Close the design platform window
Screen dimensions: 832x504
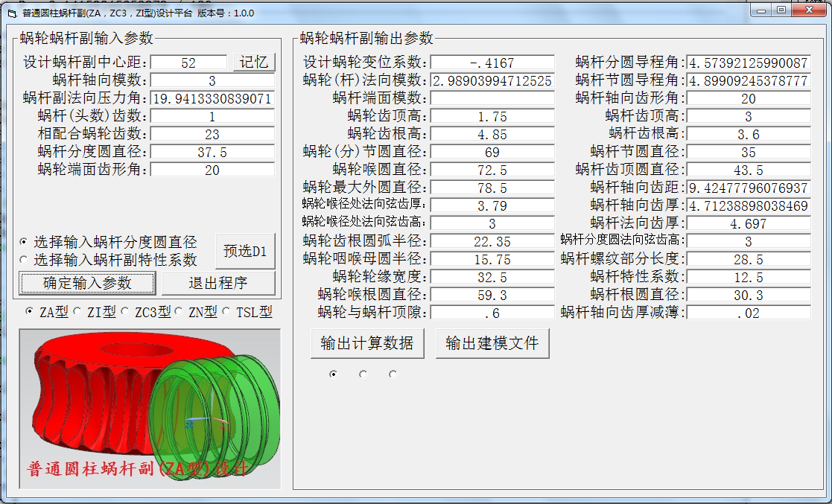tap(810, 10)
